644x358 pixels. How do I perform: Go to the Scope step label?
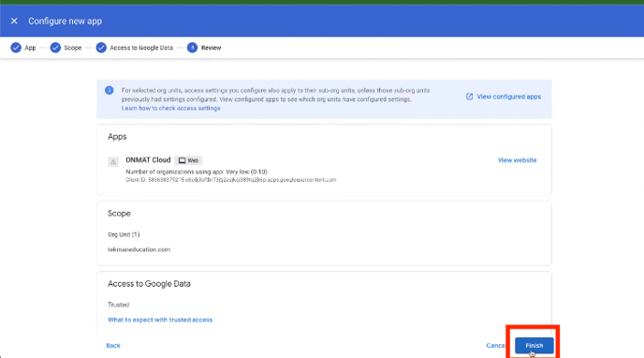(x=73, y=48)
